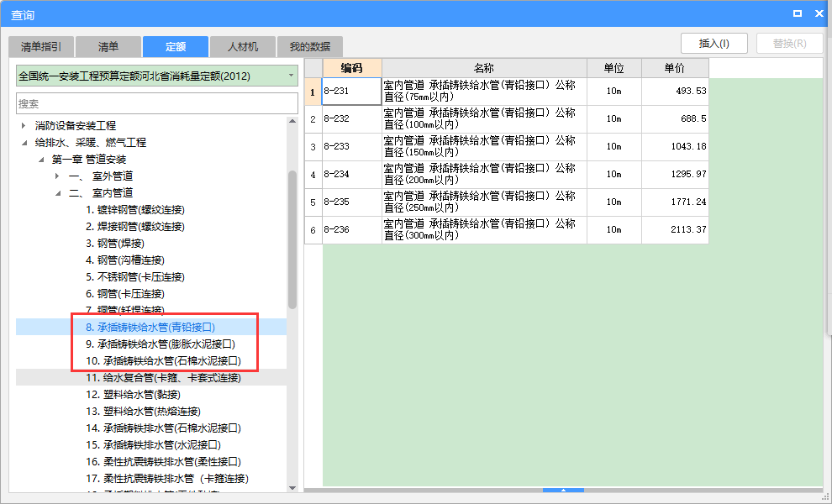The image size is (832, 504).
Task: Select code cell 8-236
Action: 352,229
